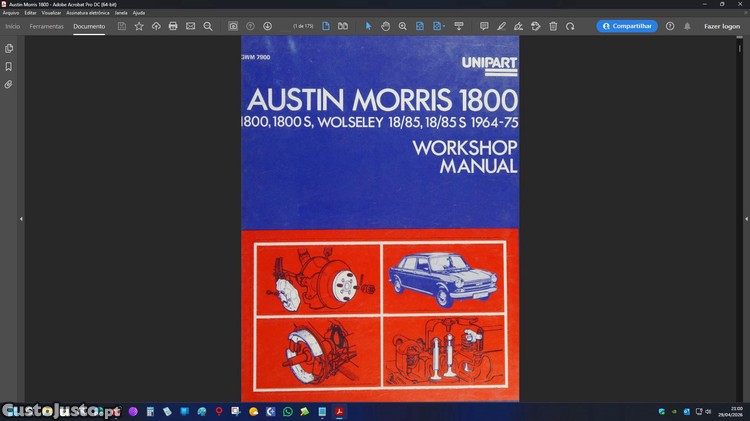Select the Hand pan tool
Screen dimensions: 750x421
point(385,26)
